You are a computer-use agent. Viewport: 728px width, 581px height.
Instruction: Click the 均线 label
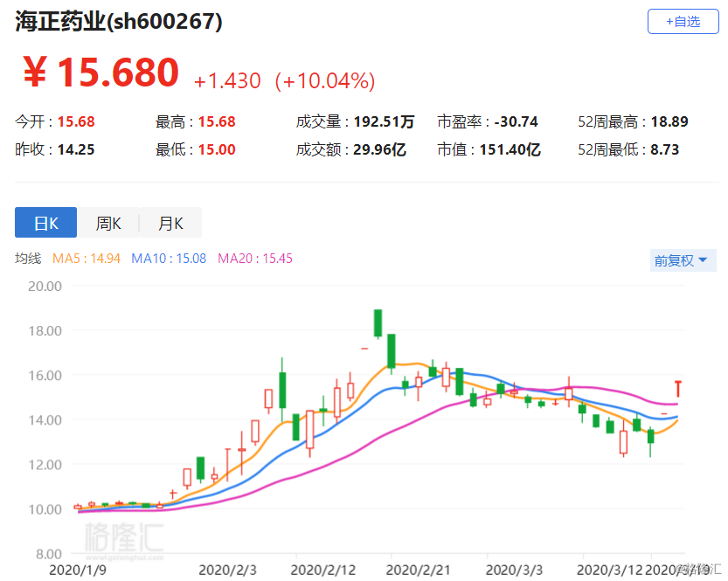click(28, 259)
